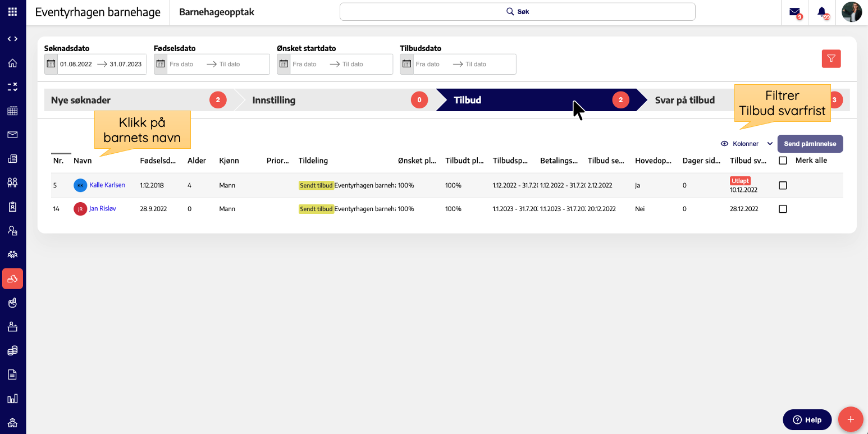
Task: Click the mail icon in left sidebar
Action: pos(12,135)
